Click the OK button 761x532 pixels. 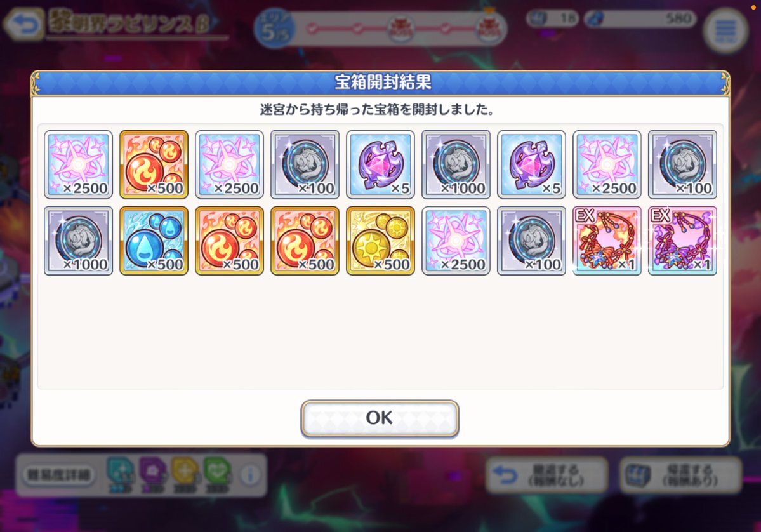point(380,418)
